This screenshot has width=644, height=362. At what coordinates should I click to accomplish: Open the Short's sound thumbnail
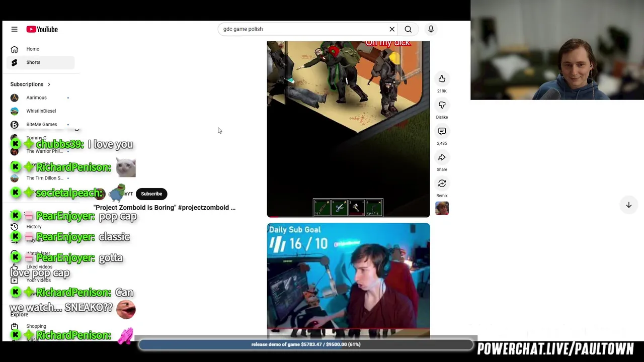[x=442, y=208]
